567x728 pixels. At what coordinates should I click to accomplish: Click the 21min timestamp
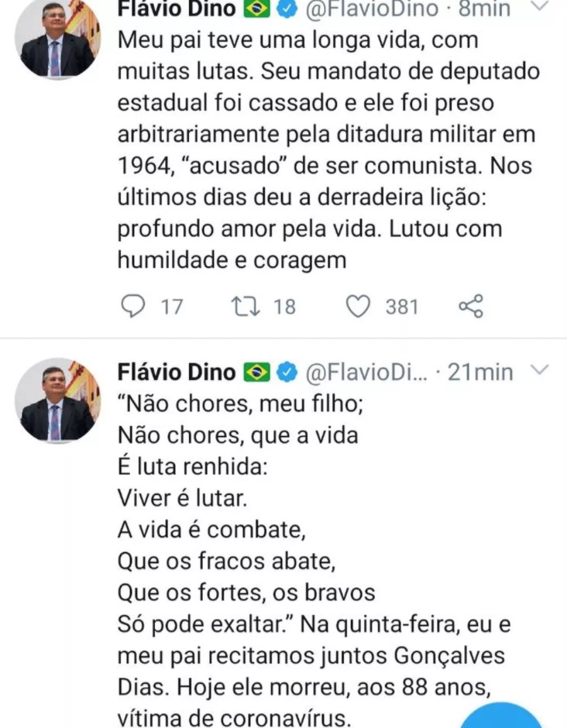(x=480, y=373)
